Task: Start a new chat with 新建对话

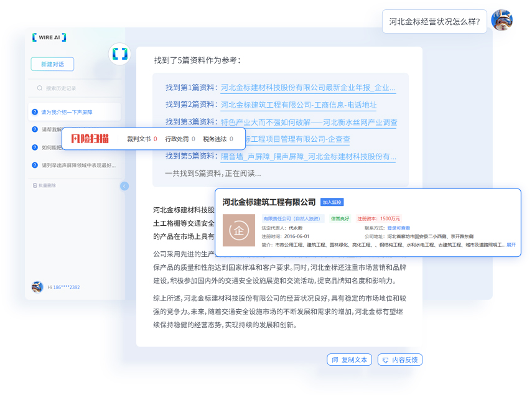Action: (52, 64)
